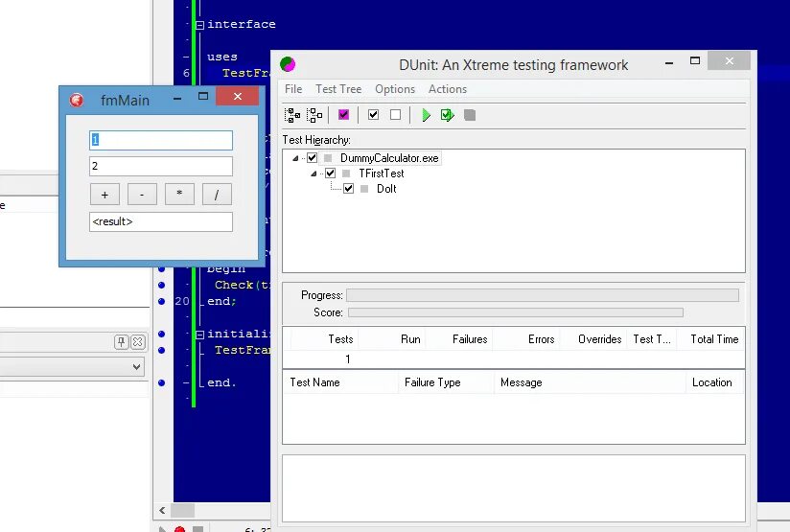The image size is (790, 532).
Task: Run tests with the green play icon
Action: point(427,115)
